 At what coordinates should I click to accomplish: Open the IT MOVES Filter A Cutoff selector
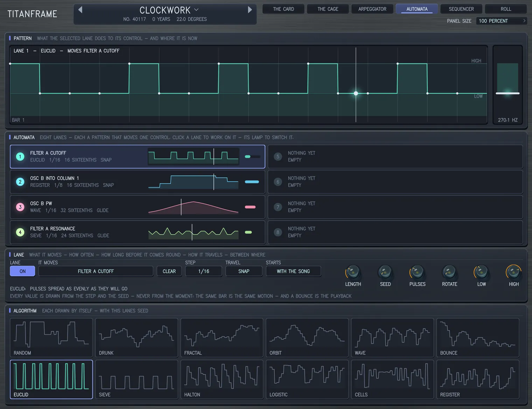click(x=96, y=271)
